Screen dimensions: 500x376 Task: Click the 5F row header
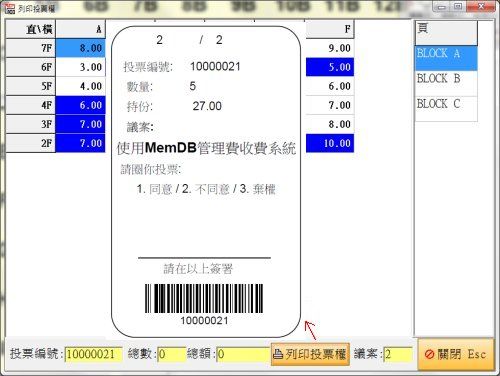point(31,86)
